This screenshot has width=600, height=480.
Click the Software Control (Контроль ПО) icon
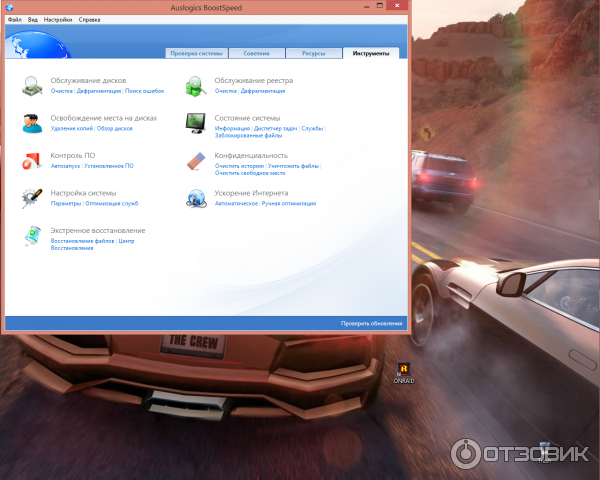[x=32, y=160]
